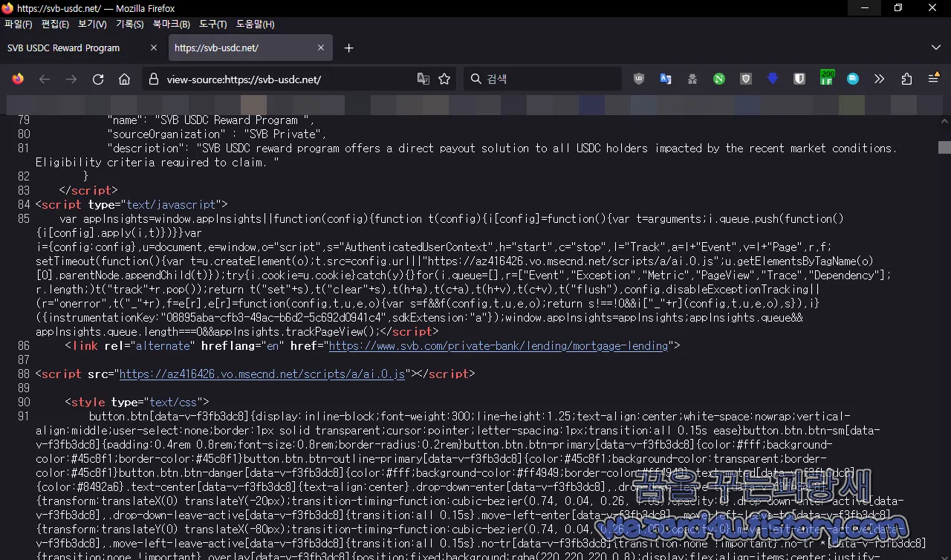This screenshot has height=560, width=951.
Task: Open a new tab with the plus button
Action: (x=349, y=48)
